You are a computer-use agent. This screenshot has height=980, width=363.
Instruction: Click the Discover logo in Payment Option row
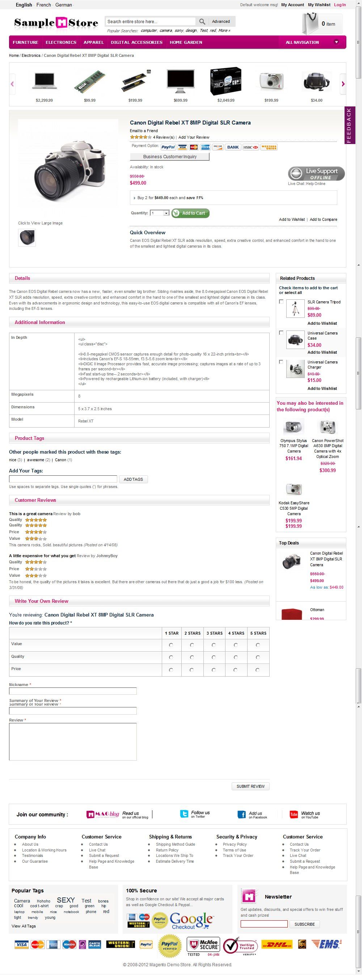[x=218, y=147]
